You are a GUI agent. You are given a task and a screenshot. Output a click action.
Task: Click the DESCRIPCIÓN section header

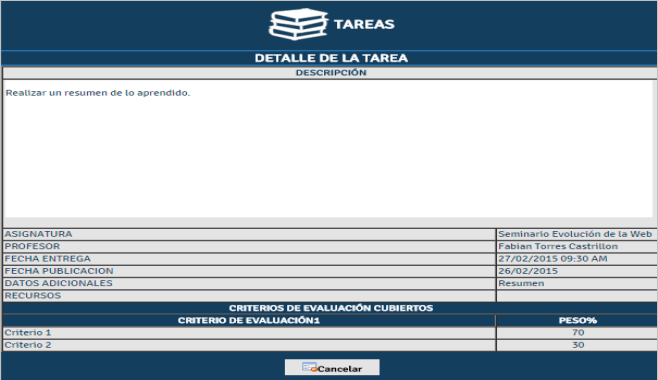pyautogui.click(x=331, y=73)
